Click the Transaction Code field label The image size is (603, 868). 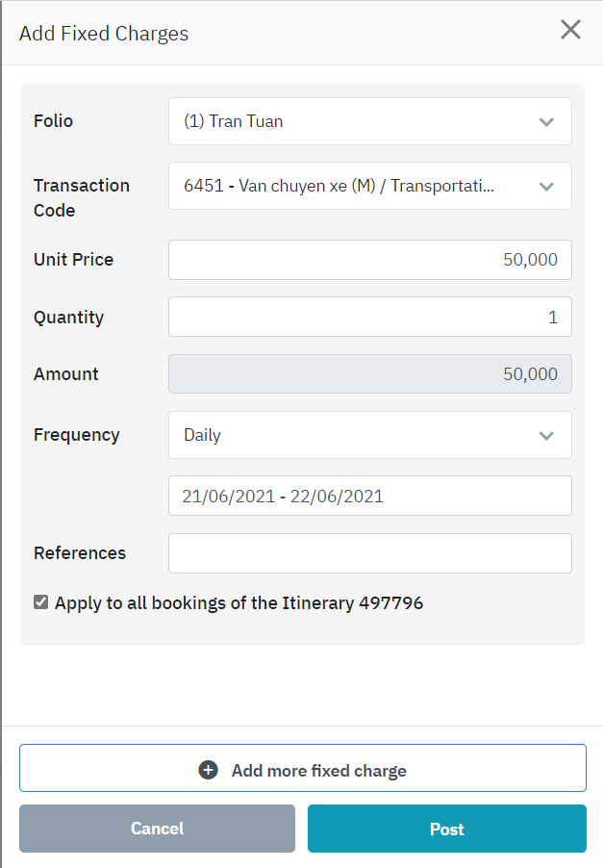tap(82, 197)
